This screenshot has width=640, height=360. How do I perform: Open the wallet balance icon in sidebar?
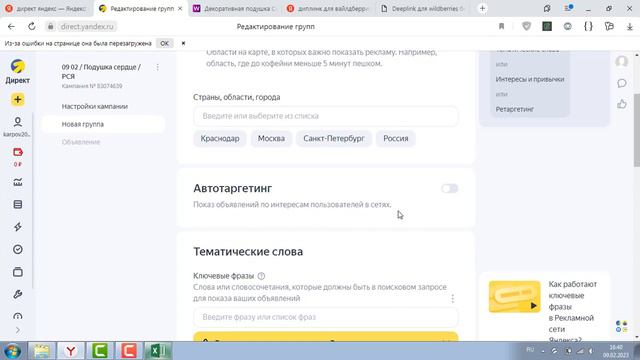point(18,152)
